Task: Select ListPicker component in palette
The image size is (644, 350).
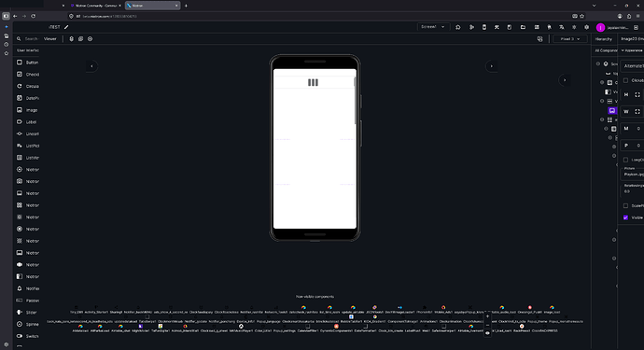Action: [27, 146]
